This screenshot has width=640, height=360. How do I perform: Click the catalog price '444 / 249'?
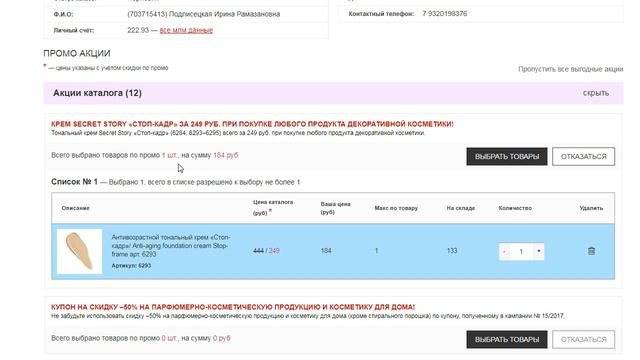266,251
